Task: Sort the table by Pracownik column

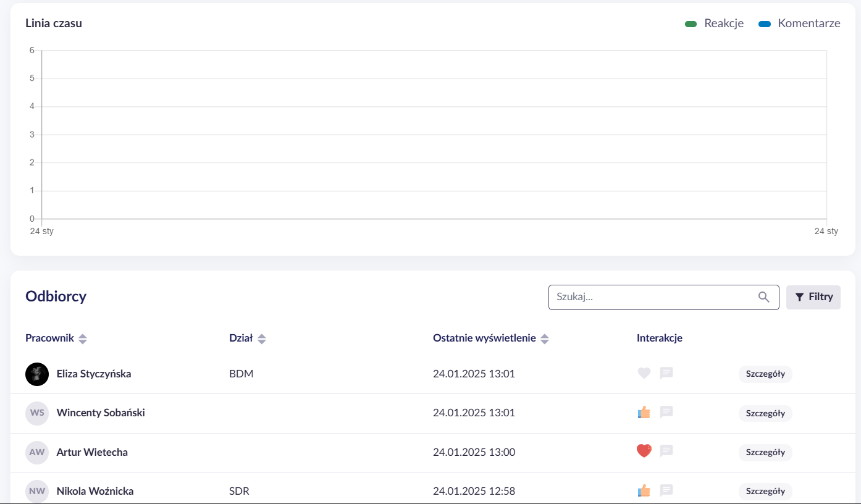Action: (56, 338)
